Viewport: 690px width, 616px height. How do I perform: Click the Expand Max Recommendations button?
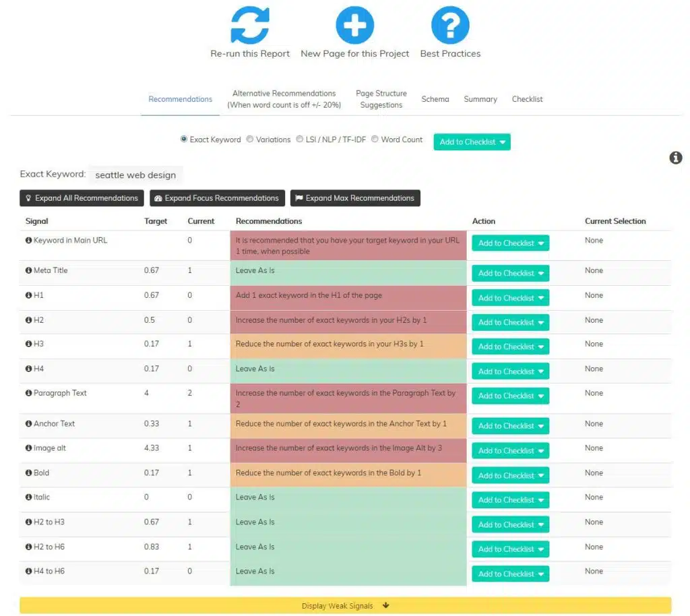click(355, 198)
